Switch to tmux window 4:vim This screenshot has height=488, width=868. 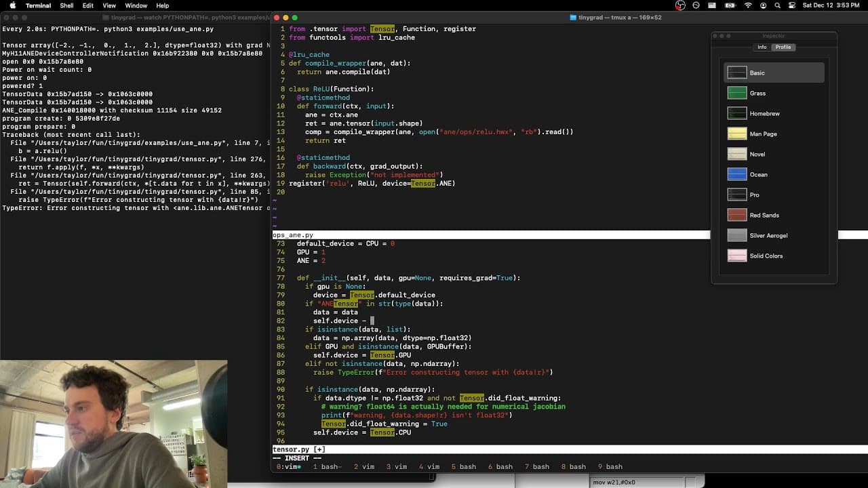coord(430,467)
